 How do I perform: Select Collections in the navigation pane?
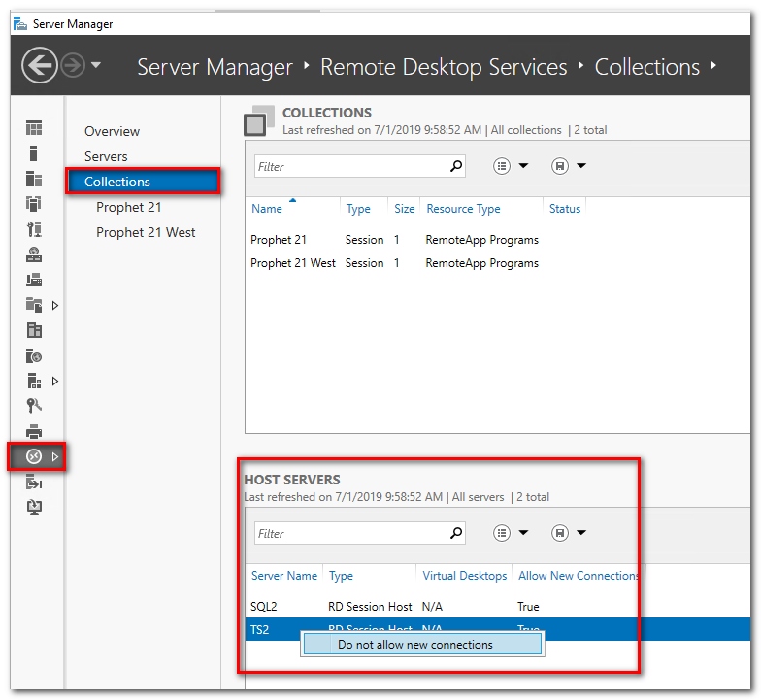[144, 182]
